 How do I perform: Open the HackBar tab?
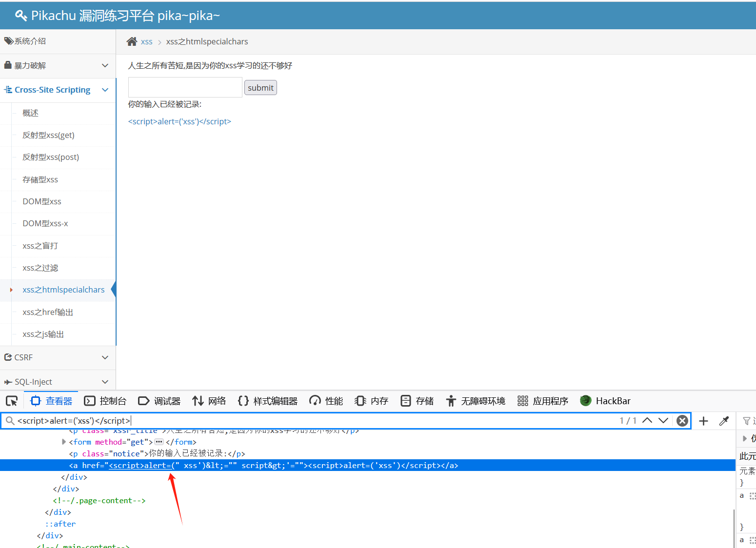pyautogui.click(x=605, y=401)
